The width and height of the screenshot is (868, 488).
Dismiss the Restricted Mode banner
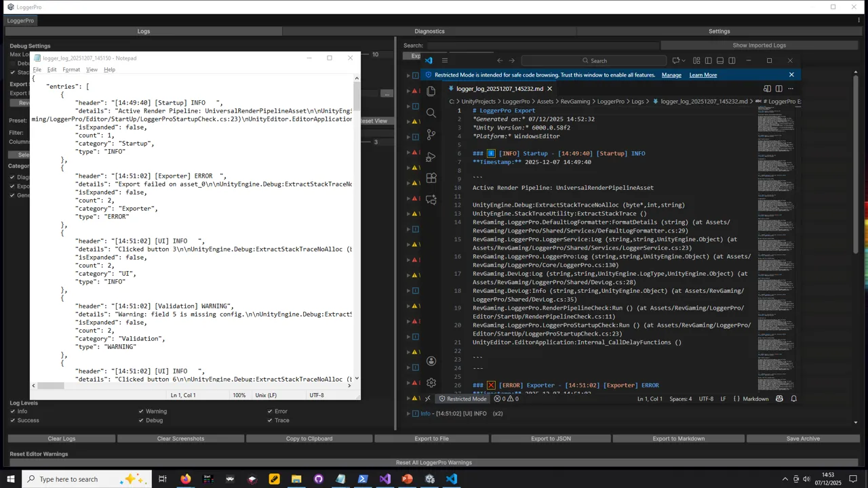(791, 75)
